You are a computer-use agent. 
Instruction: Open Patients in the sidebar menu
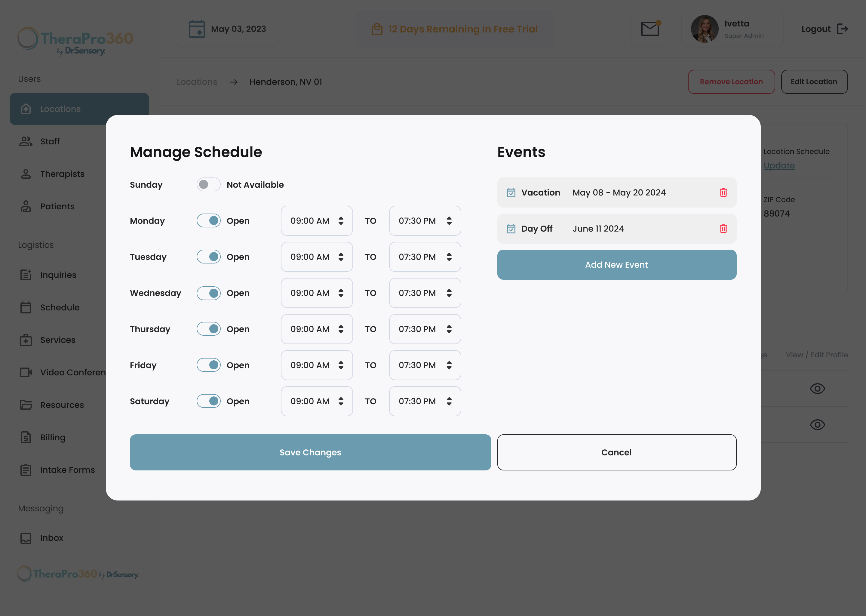pos(57,206)
